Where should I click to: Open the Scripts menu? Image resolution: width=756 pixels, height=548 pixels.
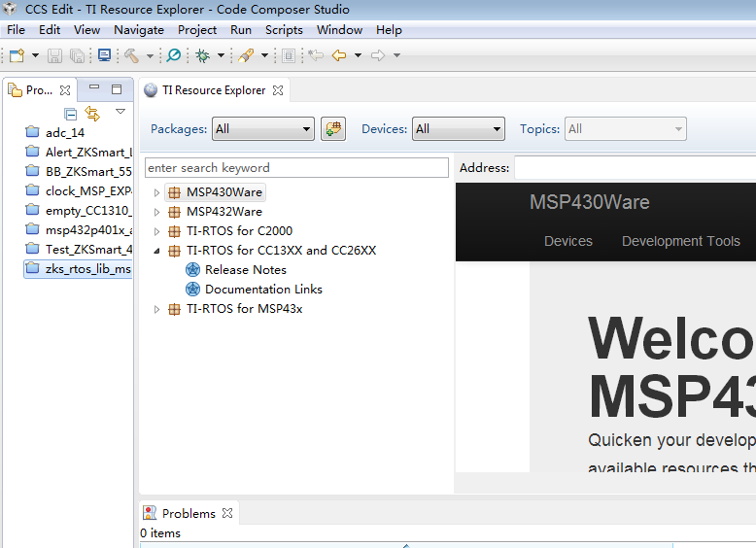[284, 30]
